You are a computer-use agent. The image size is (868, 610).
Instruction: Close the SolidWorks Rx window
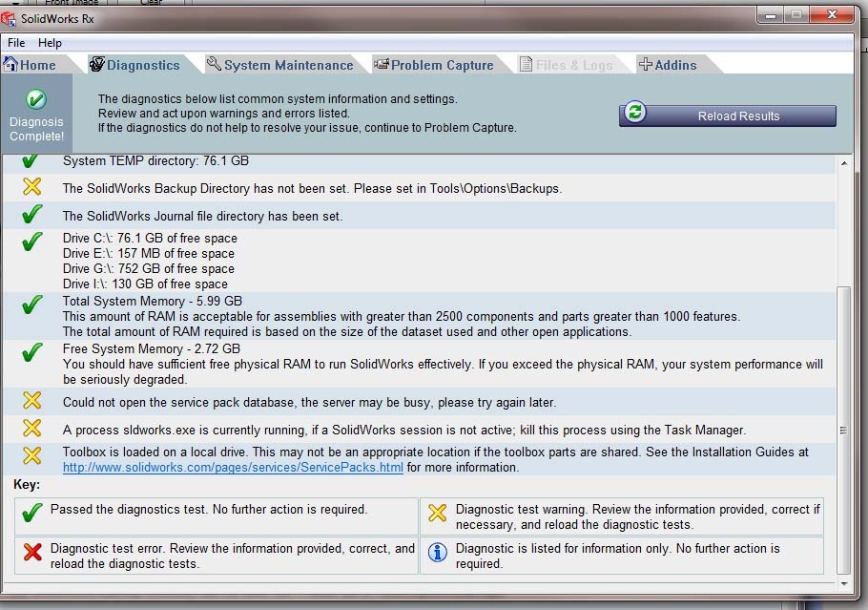(x=832, y=15)
